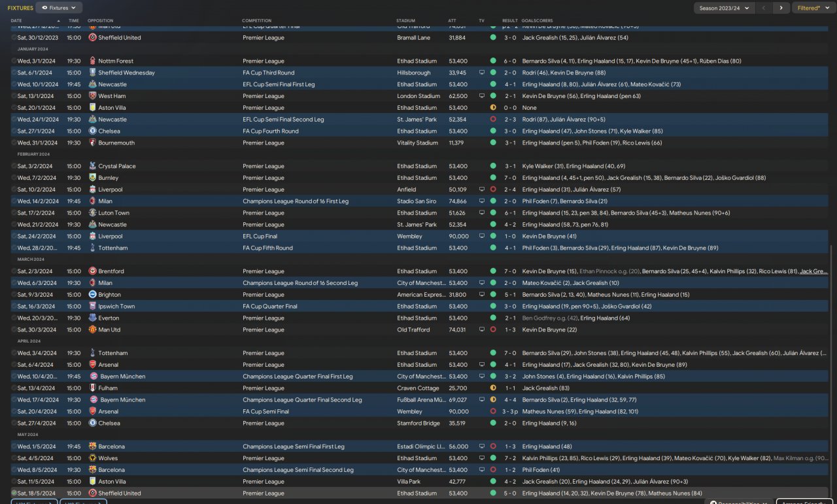Click the 'Villa Park' stadium text
The width and height of the screenshot is (837, 504).
coord(409,482)
